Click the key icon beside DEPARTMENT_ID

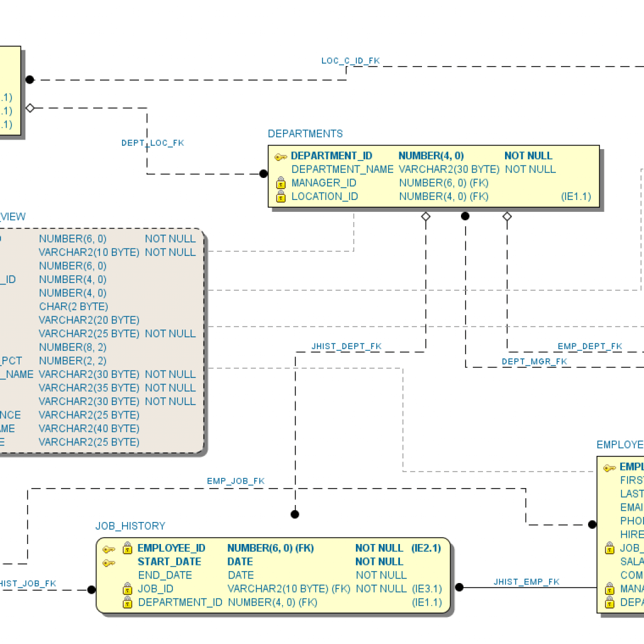279,155
